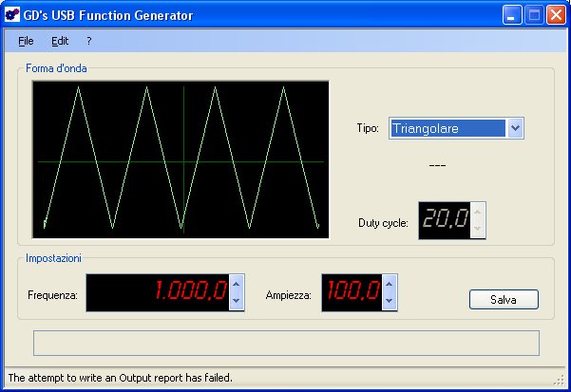The image size is (571, 392).
Task: Expand the Tipo waveform dropdown
Action: click(515, 129)
